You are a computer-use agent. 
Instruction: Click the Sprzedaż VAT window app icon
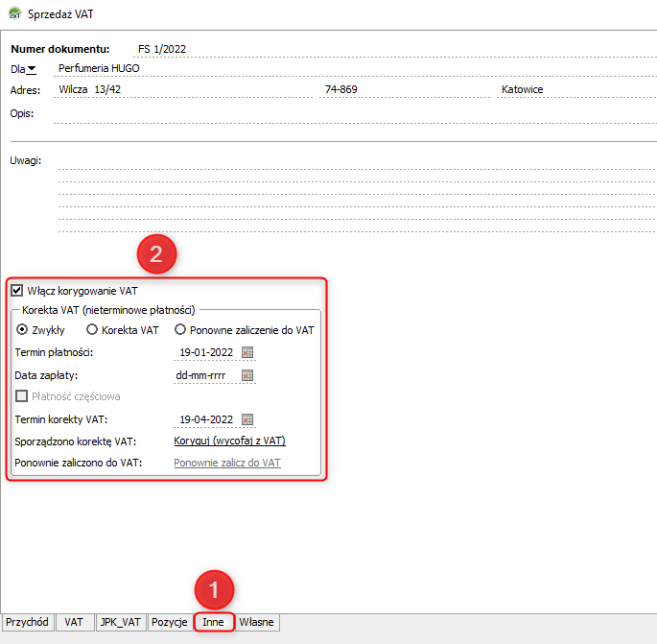(x=15, y=13)
